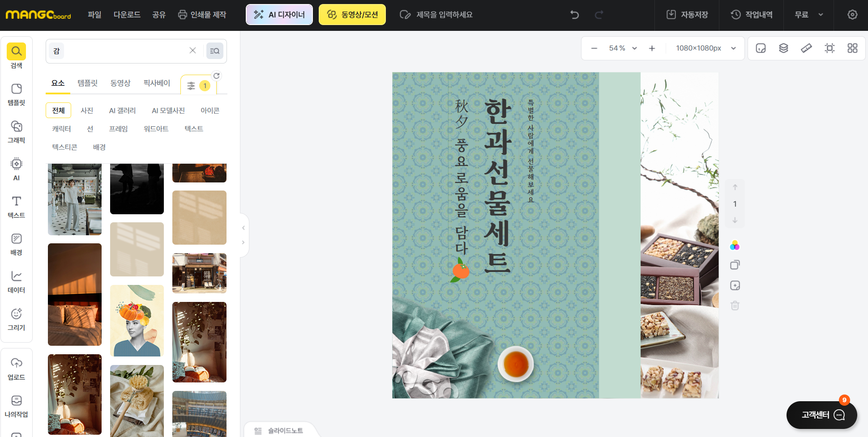Delete the page using trash icon

coord(735,305)
